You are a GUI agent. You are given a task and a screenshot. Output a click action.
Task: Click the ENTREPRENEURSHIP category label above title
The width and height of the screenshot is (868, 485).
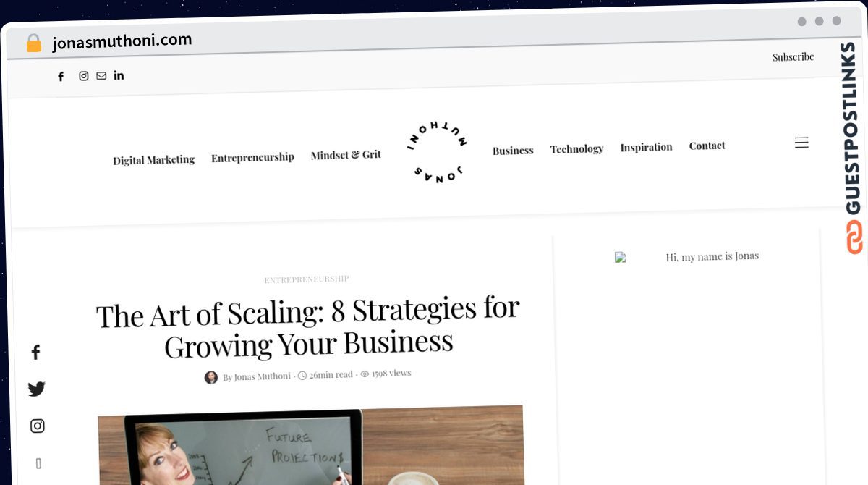[307, 279]
